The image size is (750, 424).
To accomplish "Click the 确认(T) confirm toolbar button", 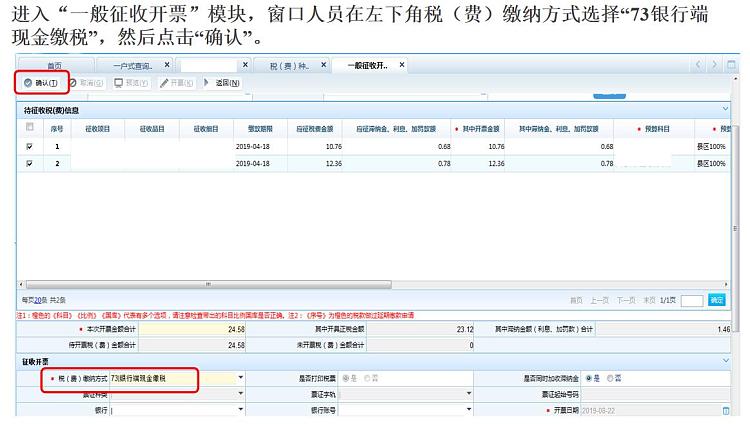I will pos(41,83).
